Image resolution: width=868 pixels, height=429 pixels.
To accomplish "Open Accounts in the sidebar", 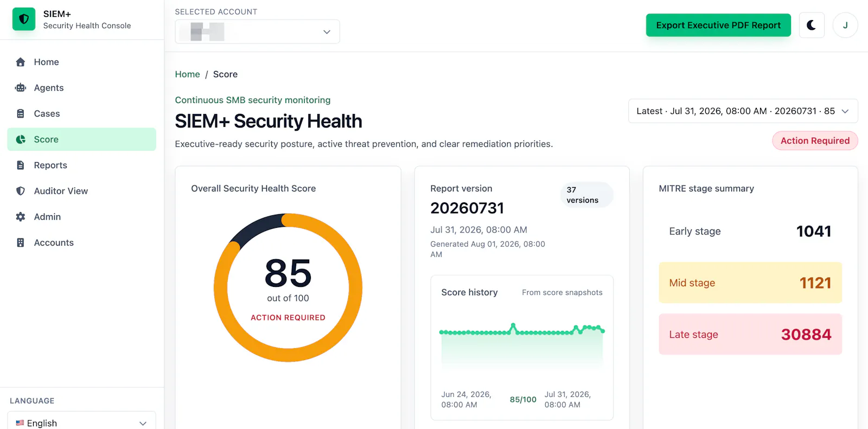I will pyautogui.click(x=81, y=242).
